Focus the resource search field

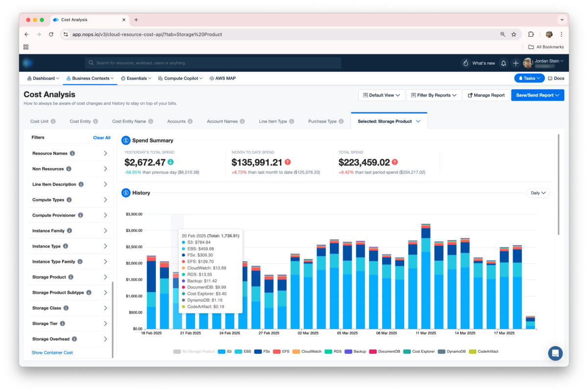[x=213, y=63]
